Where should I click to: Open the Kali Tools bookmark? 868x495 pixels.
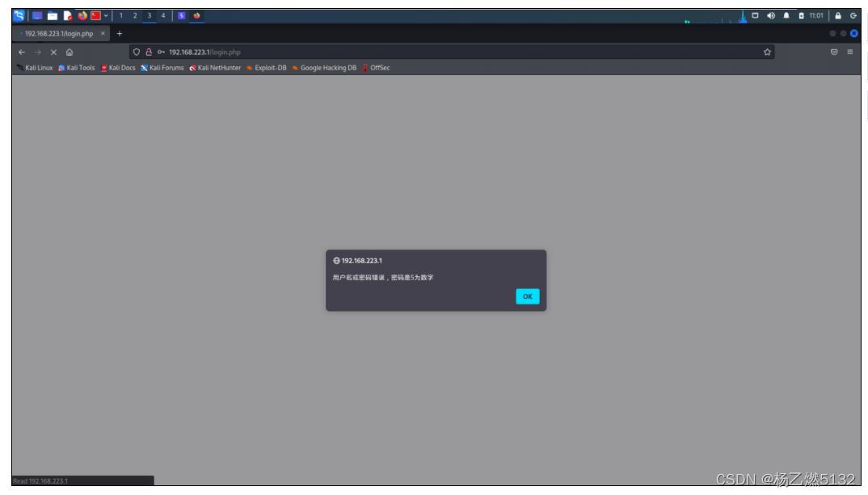(x=78, y=68)
